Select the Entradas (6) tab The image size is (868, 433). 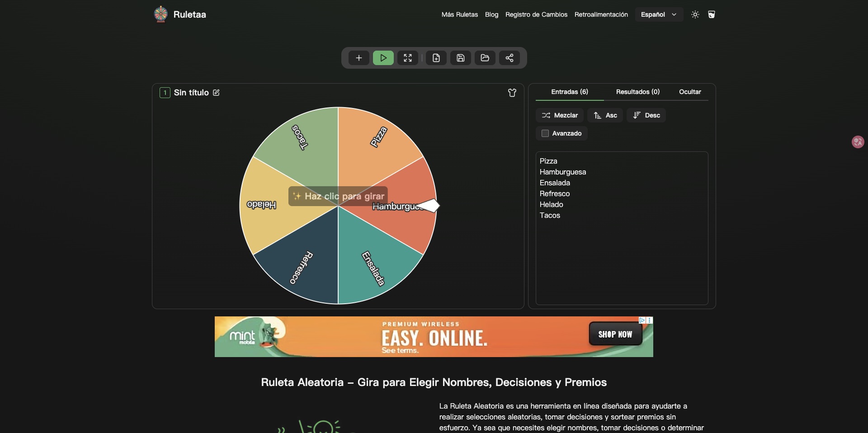[x=569, y=92]
